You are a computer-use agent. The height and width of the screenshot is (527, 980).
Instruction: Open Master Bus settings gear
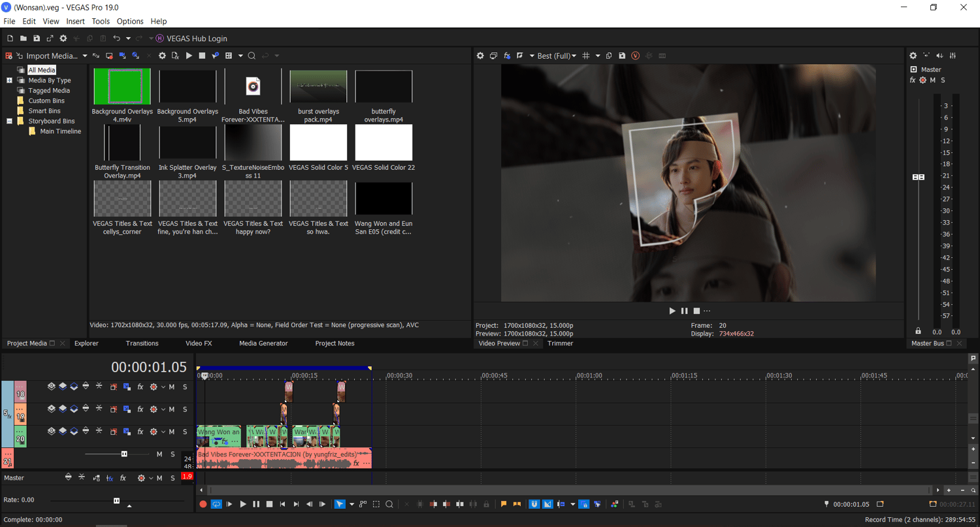pos(913,56)
